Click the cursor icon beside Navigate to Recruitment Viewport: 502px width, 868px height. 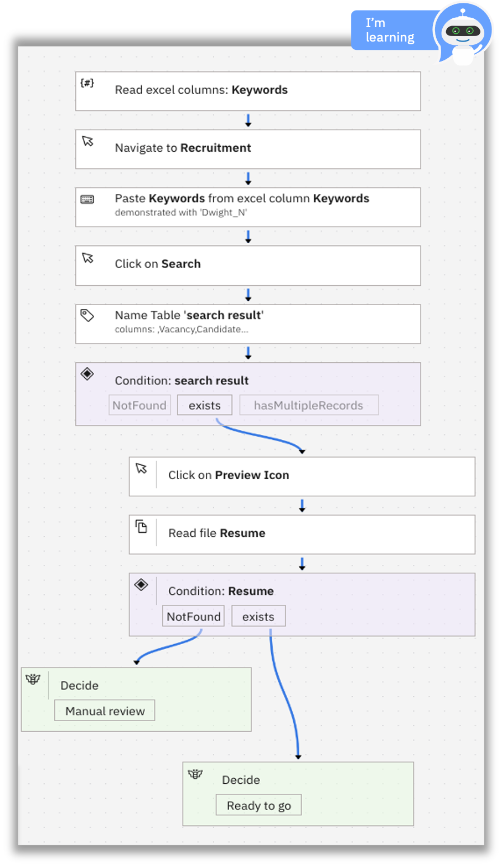click(87, 141)
